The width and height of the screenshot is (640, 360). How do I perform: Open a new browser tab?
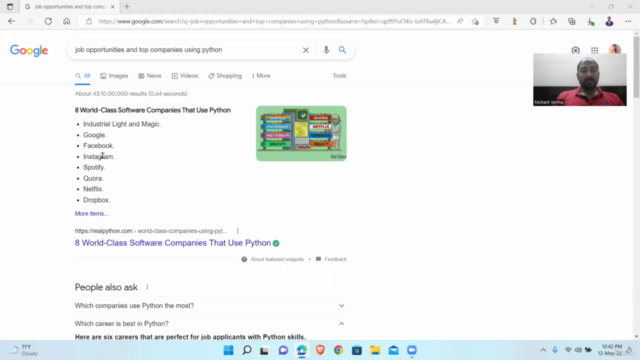click(127, 7)
